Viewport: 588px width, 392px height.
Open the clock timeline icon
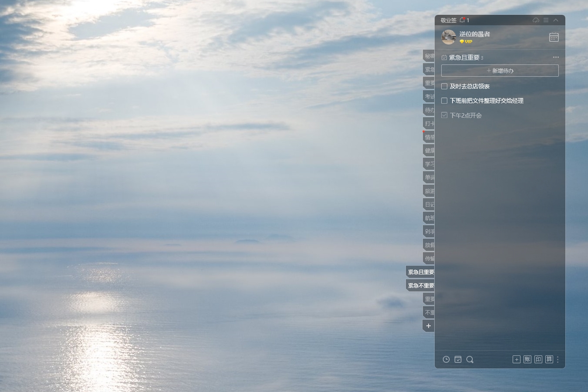click(x=446, y=359)
